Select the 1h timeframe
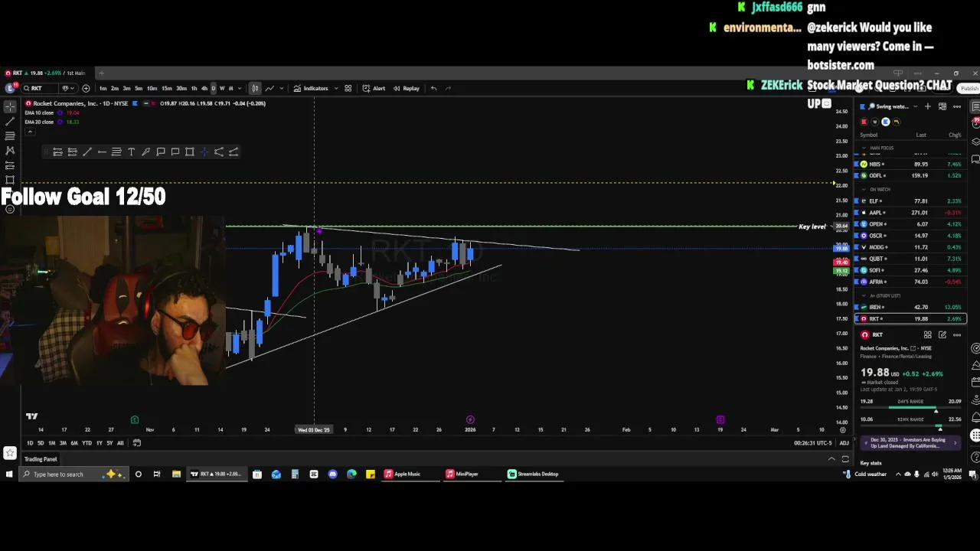Image resolution: width=980 pixels, height=551 pixels. (x=194, y=88)
